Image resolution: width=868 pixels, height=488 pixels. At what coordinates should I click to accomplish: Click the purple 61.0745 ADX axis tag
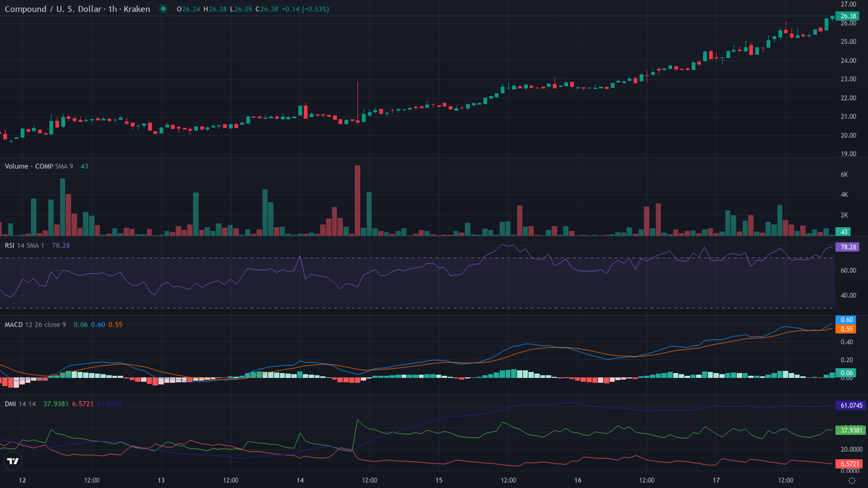849,406
